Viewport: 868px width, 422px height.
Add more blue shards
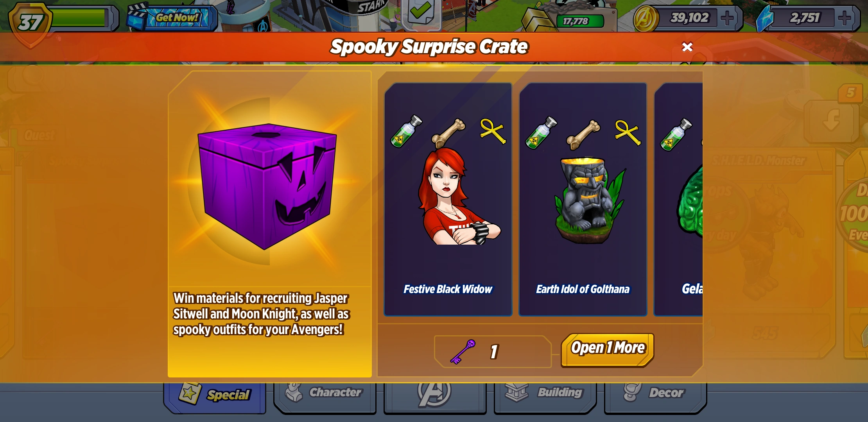click(x=845, y=18)
